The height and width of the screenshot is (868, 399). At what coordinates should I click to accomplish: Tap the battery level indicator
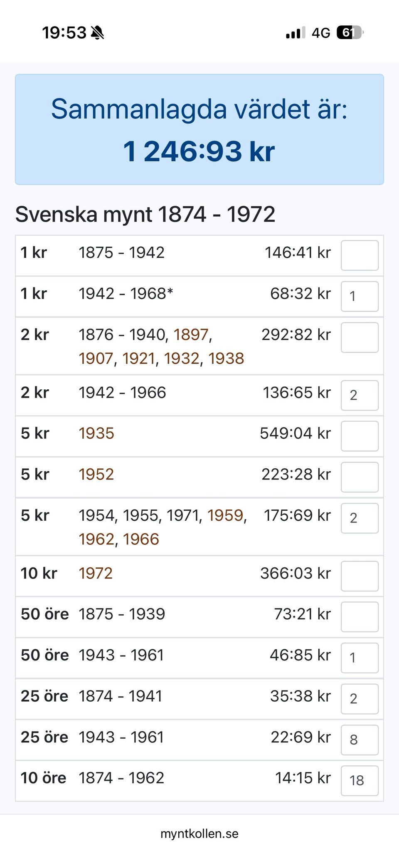click(x=350, y=32)
